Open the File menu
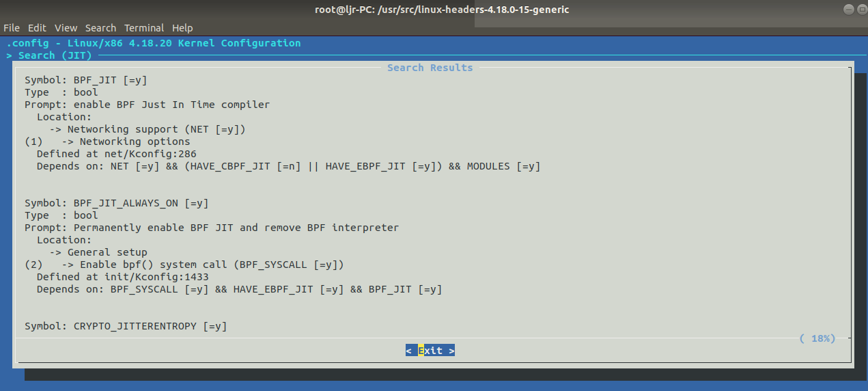This screenshot has width=868, height=391. click(12, 28)
